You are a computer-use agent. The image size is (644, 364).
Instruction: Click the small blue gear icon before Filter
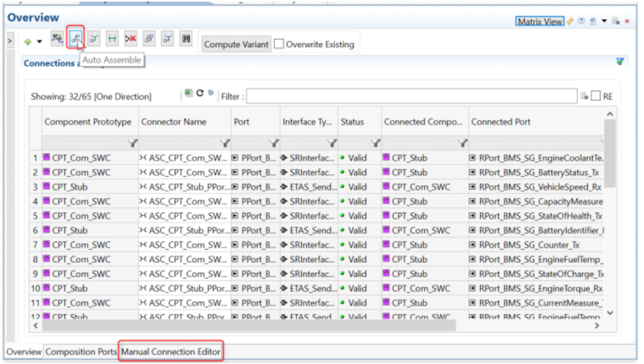click(x=210, y=93)
